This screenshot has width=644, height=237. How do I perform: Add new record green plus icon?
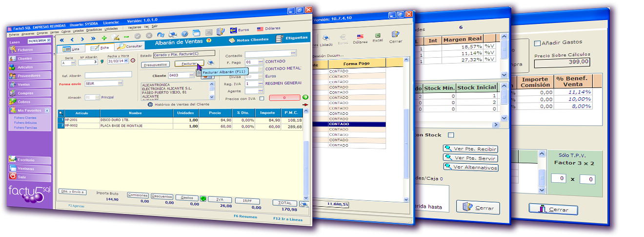pyautogui.click(x=104, y=38)
